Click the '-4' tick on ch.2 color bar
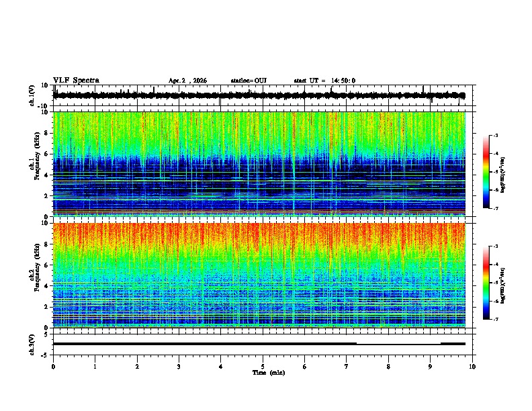Viewport: 532px width, 411px height. [x=495, y=264]
